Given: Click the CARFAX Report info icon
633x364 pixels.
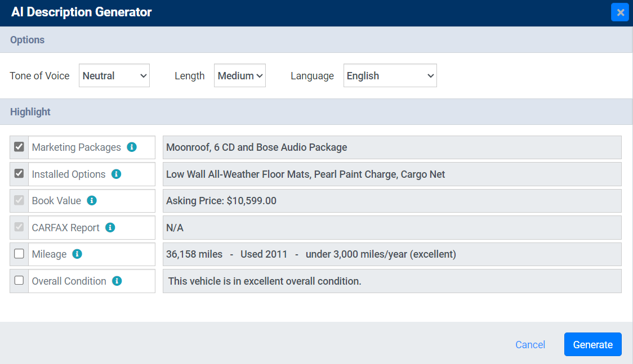Looking at the screenshot, I should click(x=110, y=228).
